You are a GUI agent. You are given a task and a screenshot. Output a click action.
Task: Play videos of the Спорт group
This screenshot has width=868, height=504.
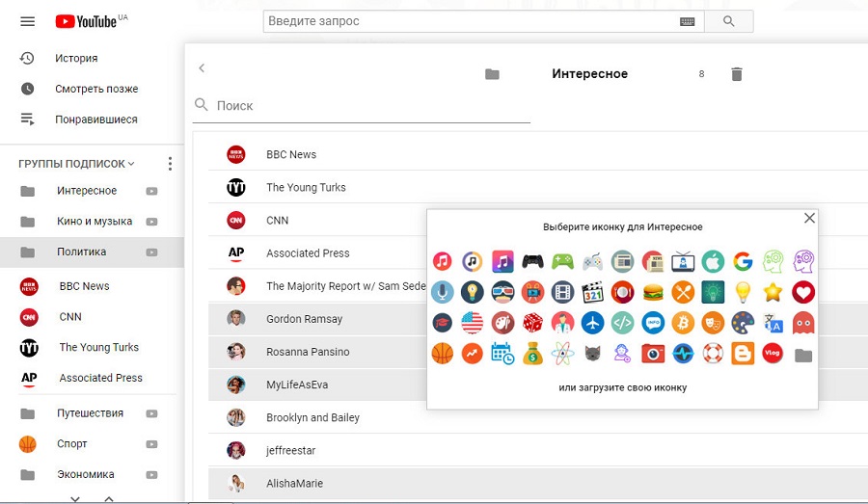[x=151, y=443]
